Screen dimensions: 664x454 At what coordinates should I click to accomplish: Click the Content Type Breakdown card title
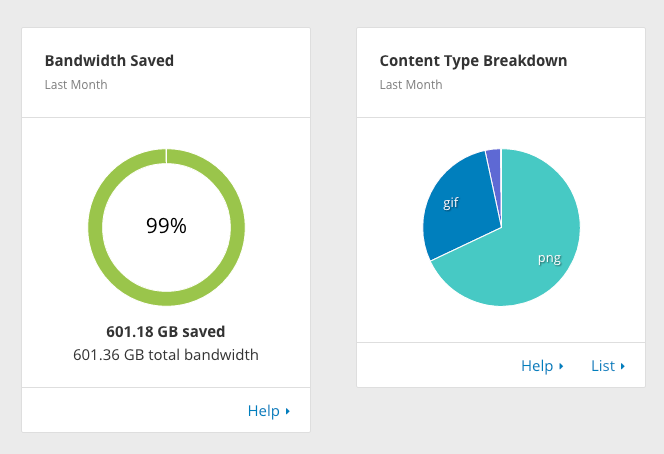click(x=473, y=61)
